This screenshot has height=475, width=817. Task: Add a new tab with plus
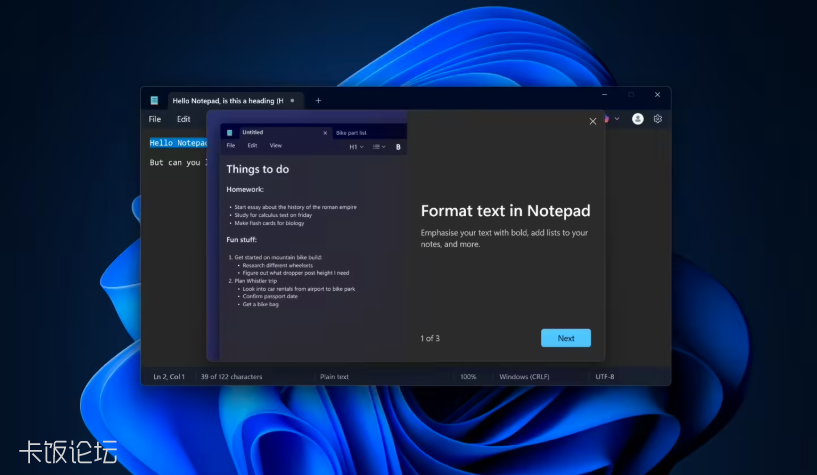(x=318, y=101)
